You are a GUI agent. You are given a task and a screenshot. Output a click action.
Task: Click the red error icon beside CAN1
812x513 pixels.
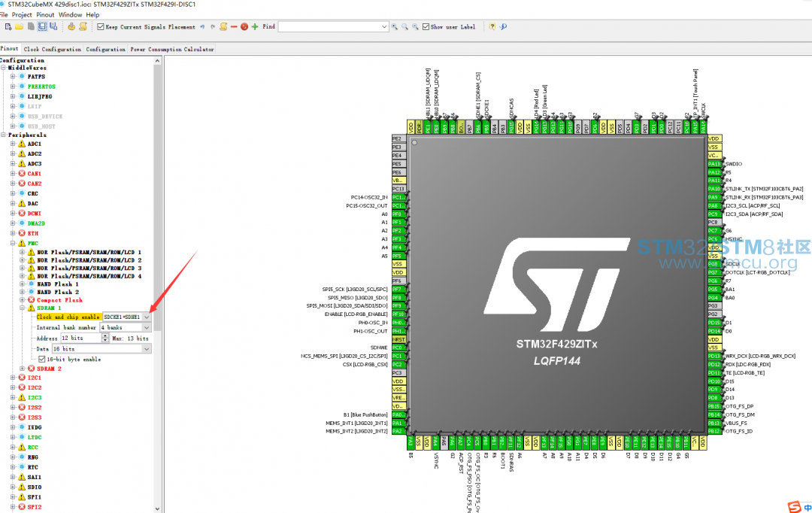pyautogui.click(x=22, y=174)
